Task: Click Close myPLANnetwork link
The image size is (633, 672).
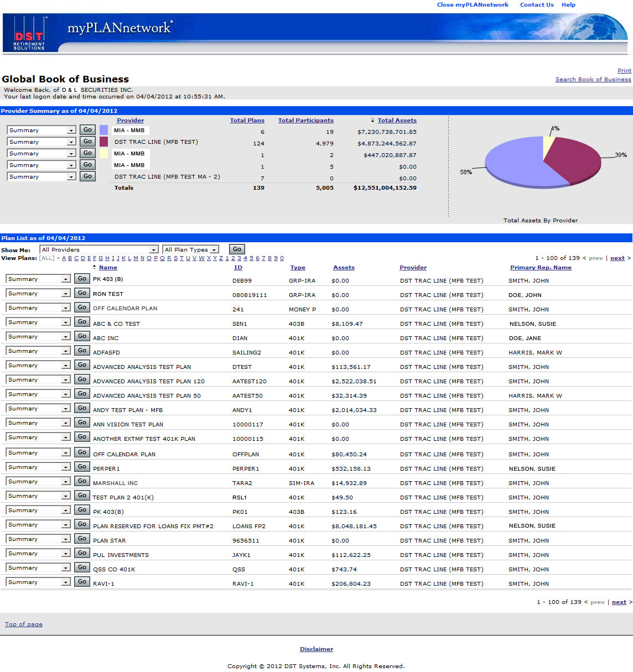Action: click(473, 5)
